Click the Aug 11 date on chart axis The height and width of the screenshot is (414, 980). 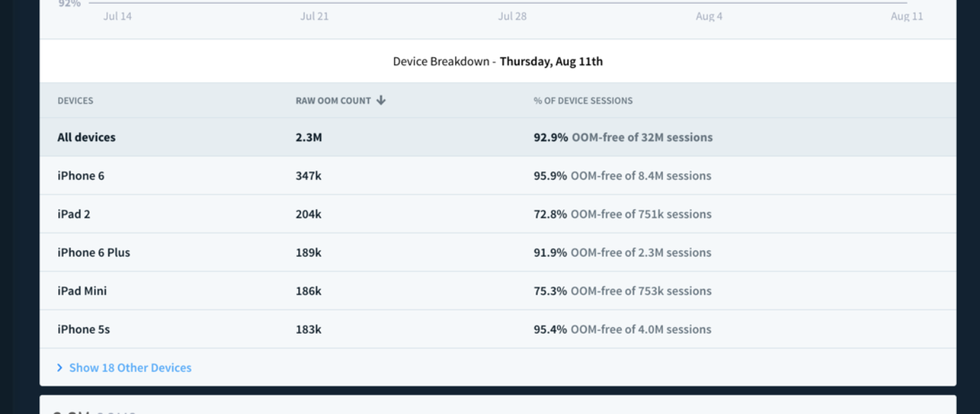906,16
